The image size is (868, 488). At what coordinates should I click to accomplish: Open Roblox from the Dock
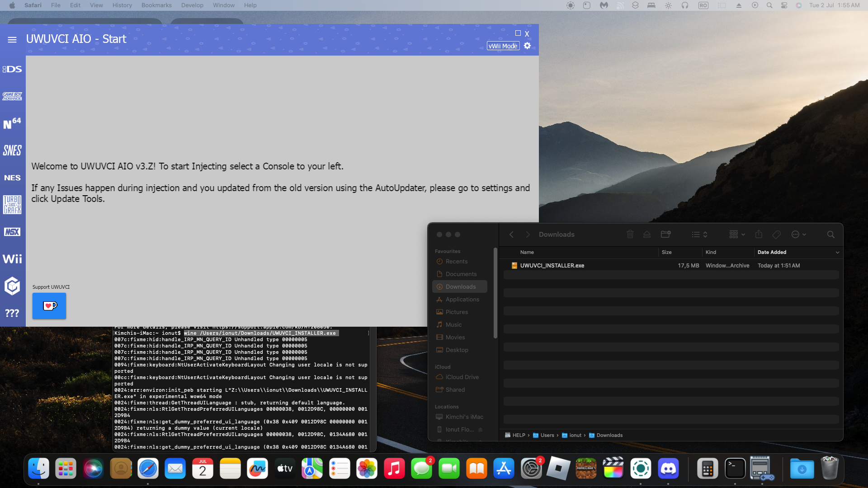(x=558, y=469)
